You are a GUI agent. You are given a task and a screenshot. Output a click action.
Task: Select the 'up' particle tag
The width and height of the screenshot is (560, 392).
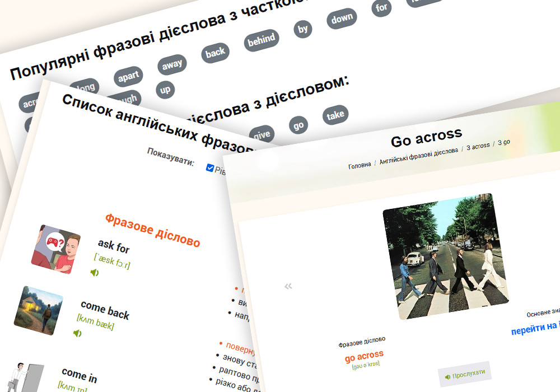tap(165, 90)
